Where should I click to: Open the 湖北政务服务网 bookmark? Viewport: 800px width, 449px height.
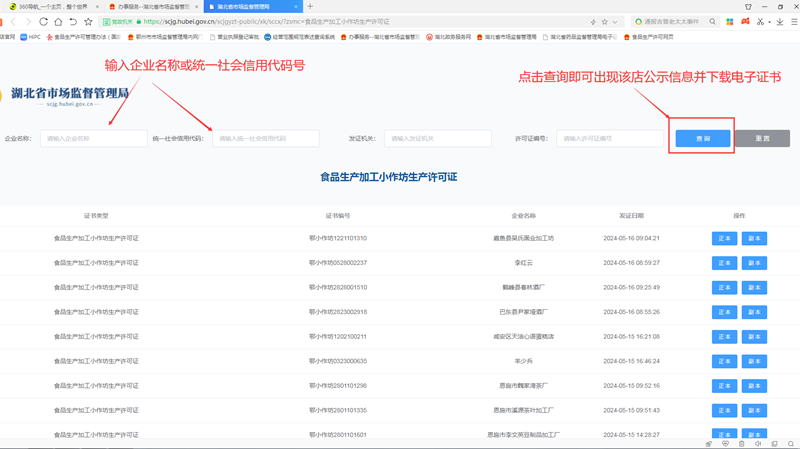(x=448, y=37)
